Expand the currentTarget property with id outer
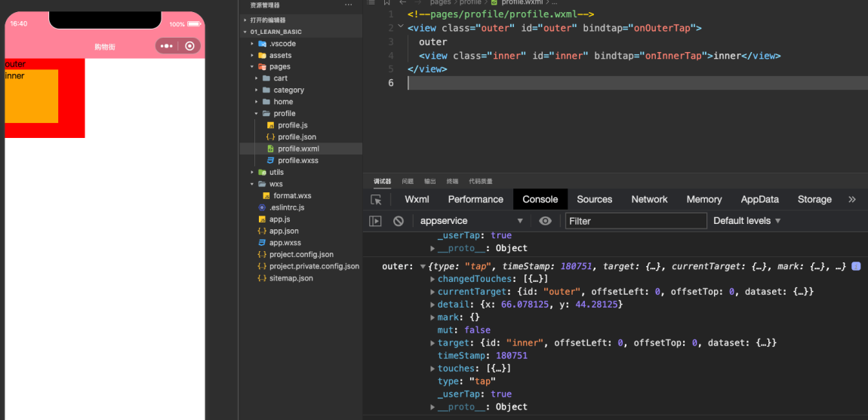 (433, 292)
